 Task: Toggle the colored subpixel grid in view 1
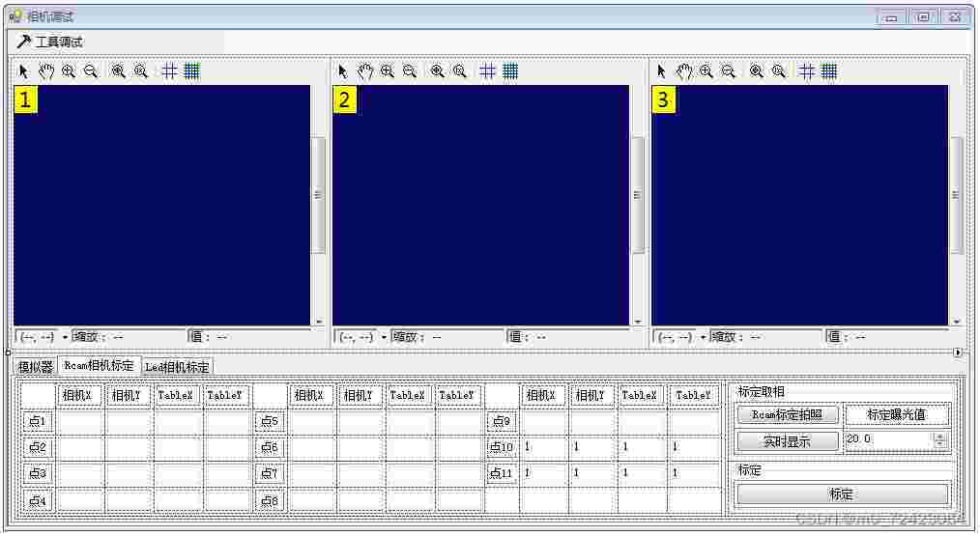point(192,71)
